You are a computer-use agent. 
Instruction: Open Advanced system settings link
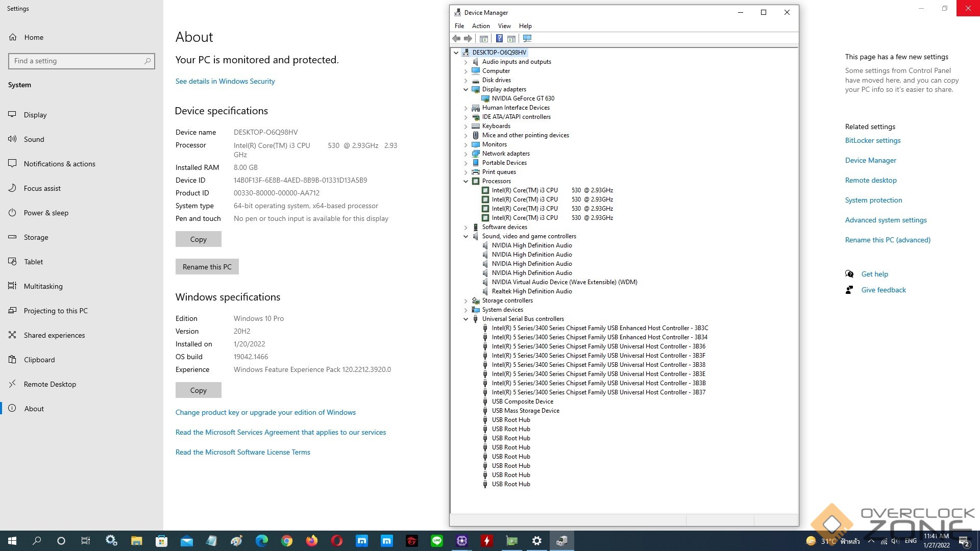pos(886,220)
